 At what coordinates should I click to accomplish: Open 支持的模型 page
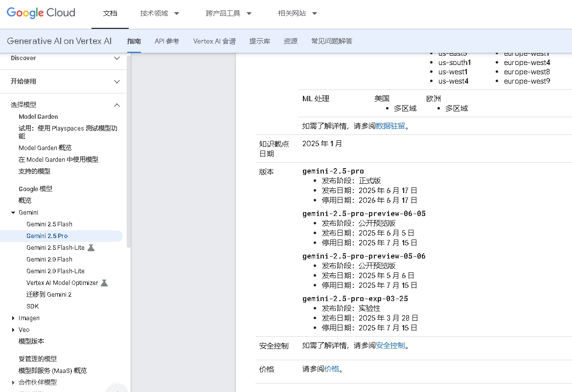pyautogui.click(x=34, y=171)
